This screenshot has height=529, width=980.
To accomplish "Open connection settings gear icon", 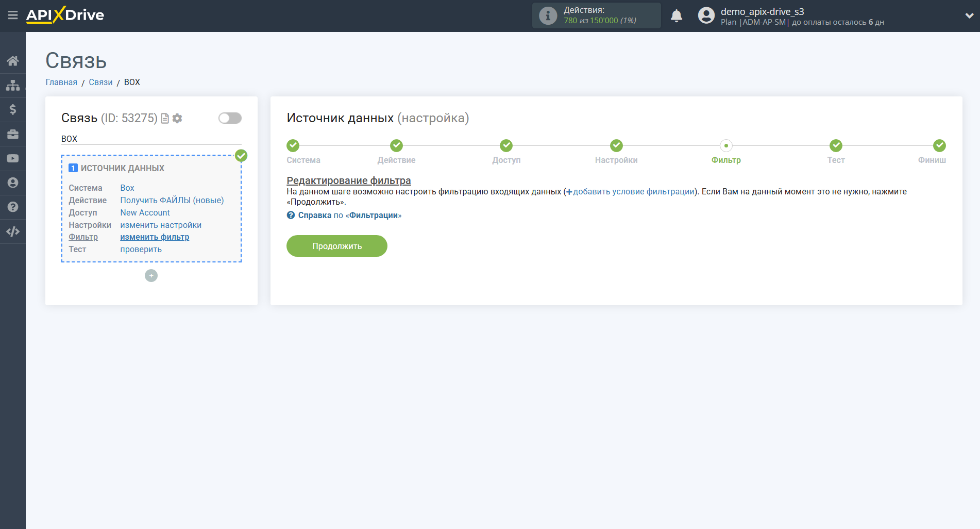I will coord(177,119).
